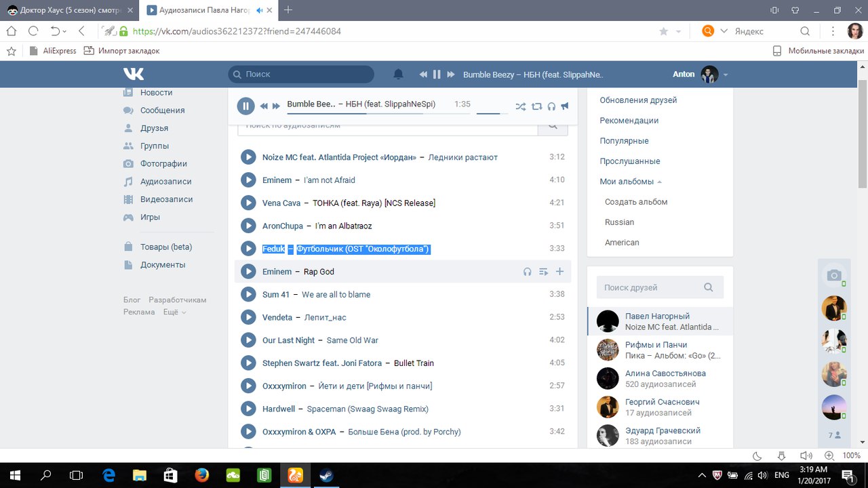
Task: Open the Рекомендации audio section
Action: (x=629, y=121)
